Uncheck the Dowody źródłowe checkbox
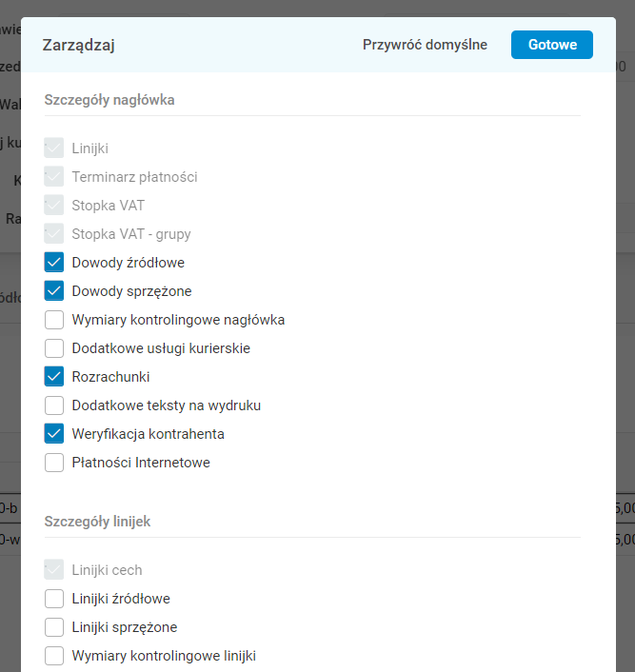The height and width of the screenshot is (672, 635). pos(54,263)
